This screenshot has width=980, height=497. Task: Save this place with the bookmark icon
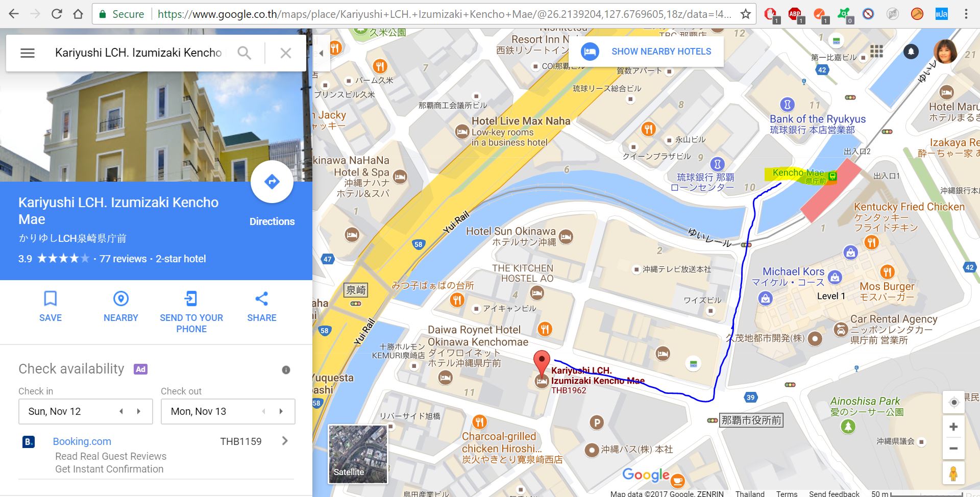point(51,299)
